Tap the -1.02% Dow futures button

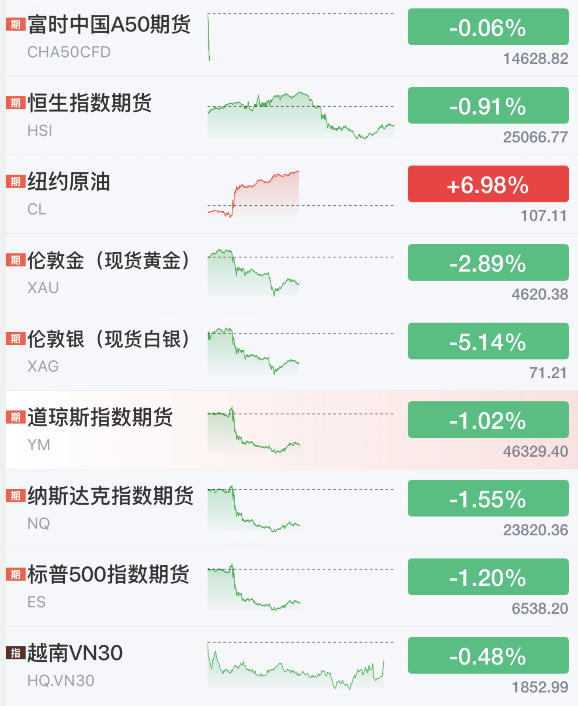[488, 420]
